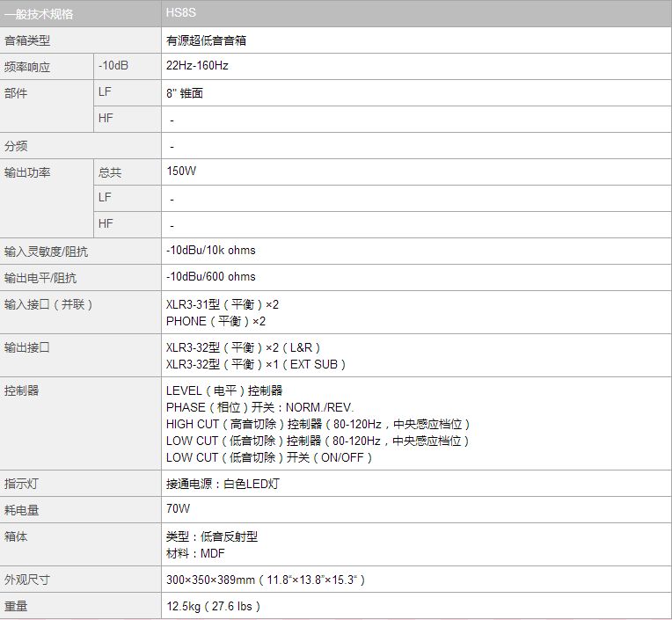Select the 输入接口（并联）label
Viewport: 672px width, 620px height.
click(48, 304)
